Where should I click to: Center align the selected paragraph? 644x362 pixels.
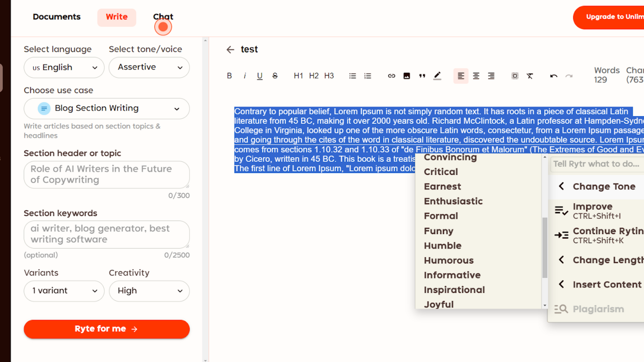[476, 76]
